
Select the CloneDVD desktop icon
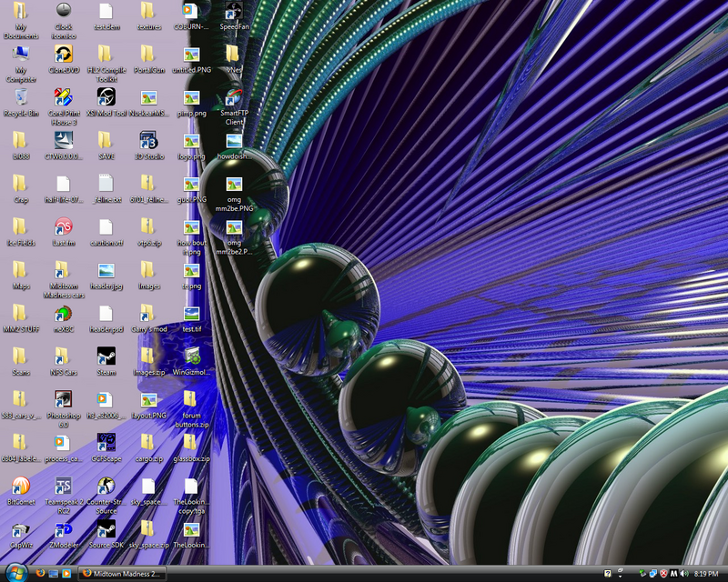coord(63,55)
